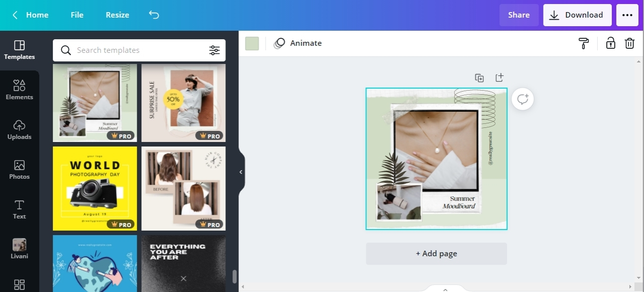Screen dimensions: 644x292
Task: Select the blue heart illustration template
Action: click(95, 263)
